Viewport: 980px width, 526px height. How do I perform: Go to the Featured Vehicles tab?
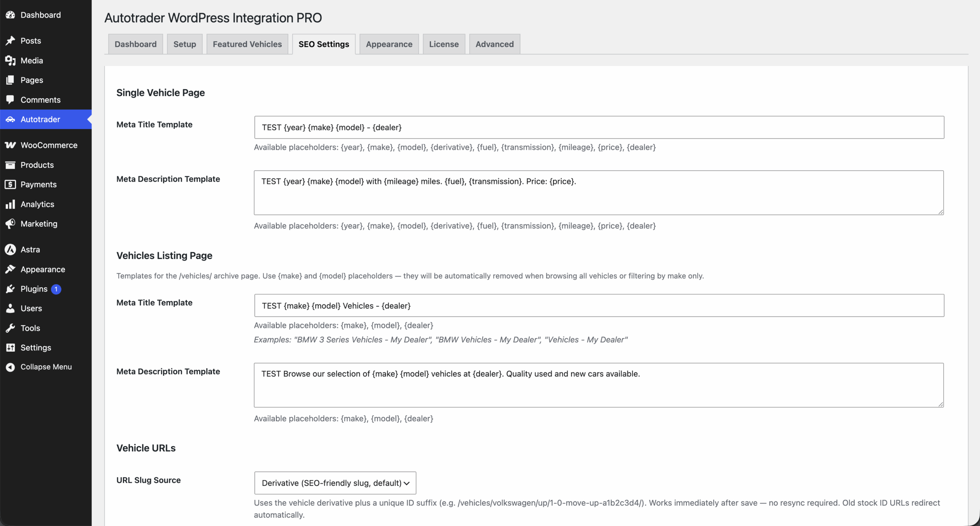pos(247,44)
